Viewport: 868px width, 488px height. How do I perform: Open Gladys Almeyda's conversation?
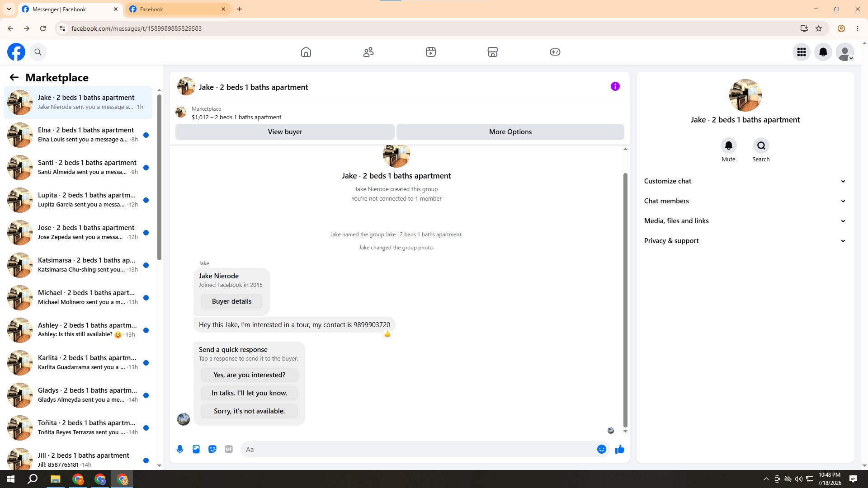click(78, 395)
